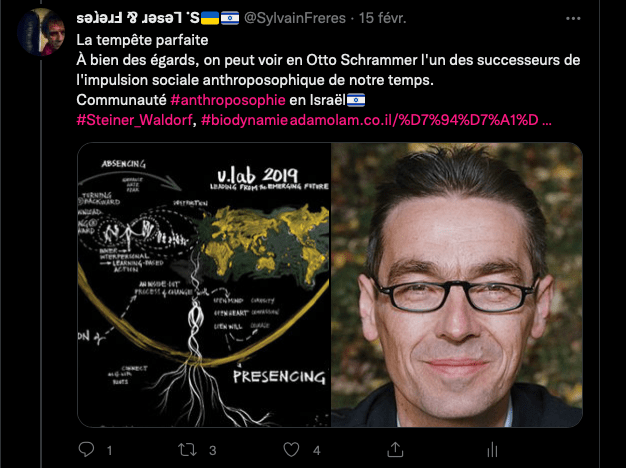The image size is (626, 468).
Task: Open the share arrow icon
Action: (x=395, y=450)
